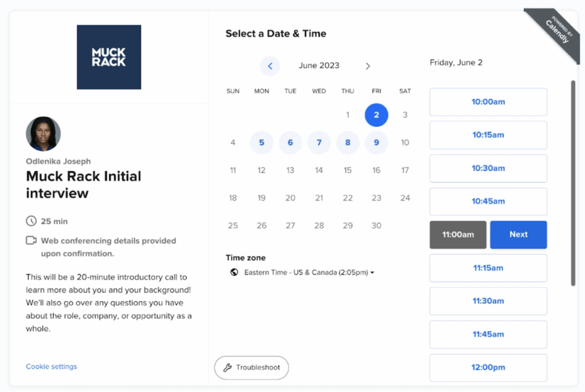Click the Select a Date & Time heading
This screenshot has width=585, height=392.
[276, 34]
